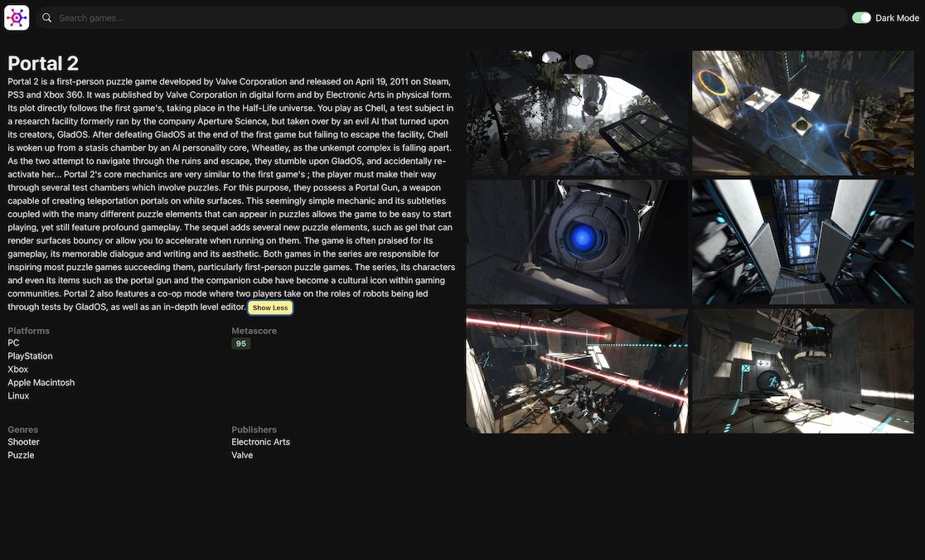The width and height of the screenshot is (925, 560).
Task: Toggle the Dark Mode switch off
Action: point(861,17)
